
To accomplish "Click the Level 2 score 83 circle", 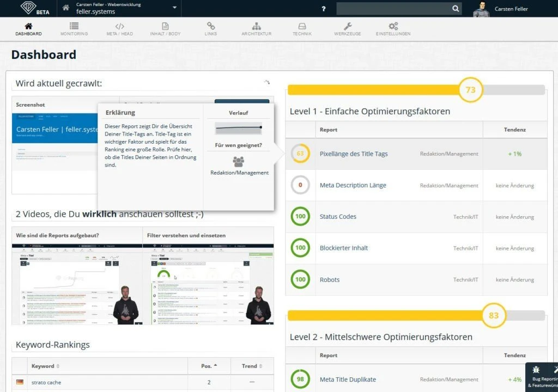I will click(x=494, y=315).
